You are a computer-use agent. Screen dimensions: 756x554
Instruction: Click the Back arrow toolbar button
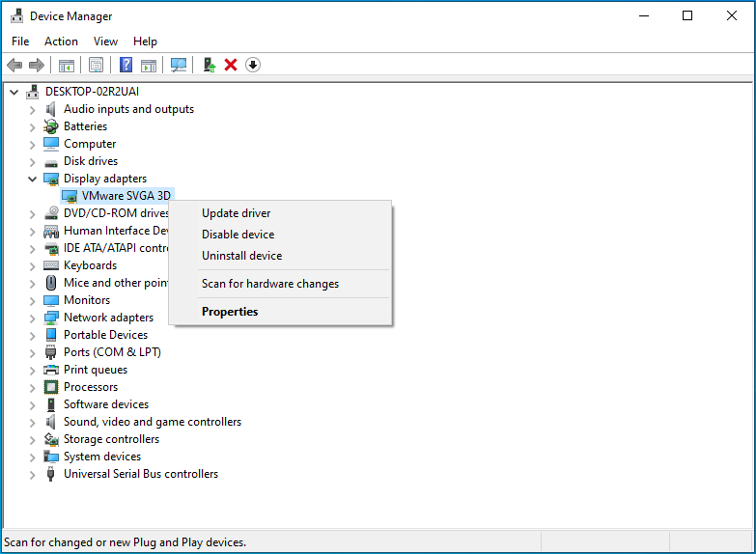click(14, 65)
